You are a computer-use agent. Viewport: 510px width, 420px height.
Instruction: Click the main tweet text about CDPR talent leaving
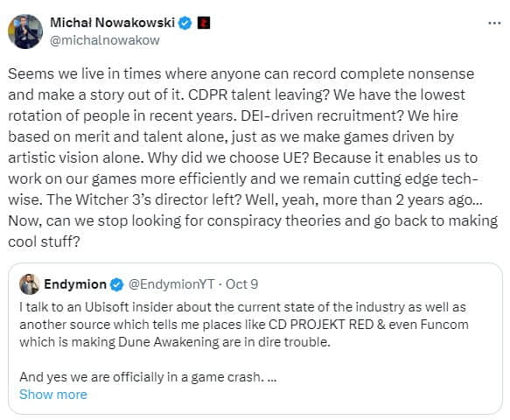[x=253, y=157]
